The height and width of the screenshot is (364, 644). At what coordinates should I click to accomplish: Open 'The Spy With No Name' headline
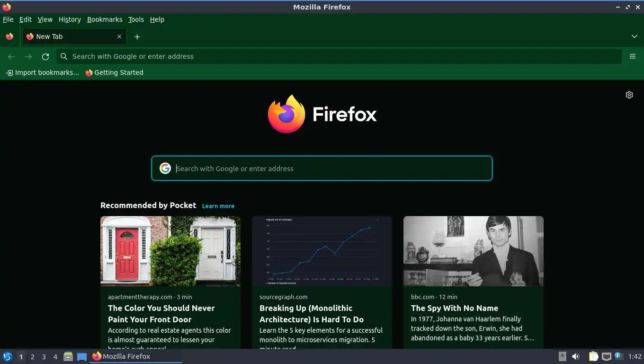pos(455,308)
